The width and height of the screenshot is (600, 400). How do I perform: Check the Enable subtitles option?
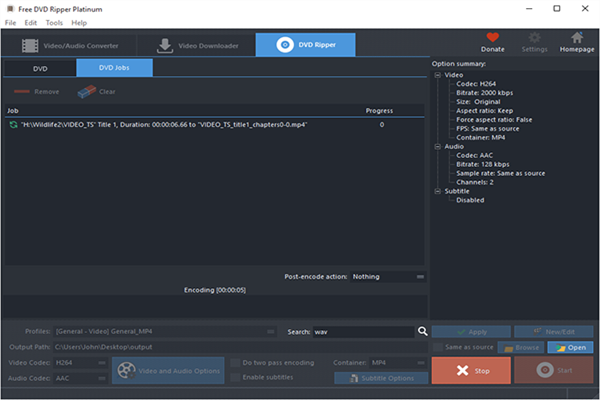click(x=235, y=377)
